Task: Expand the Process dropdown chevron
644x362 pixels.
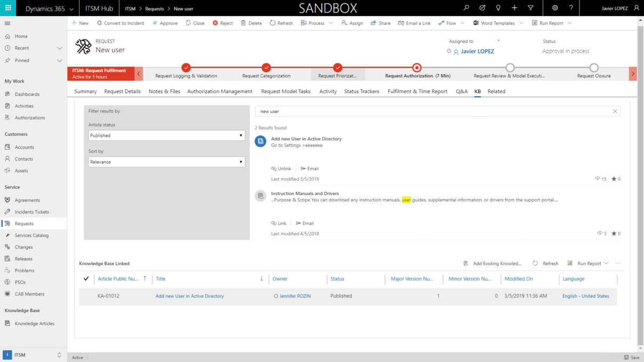Action: point(331,23)
